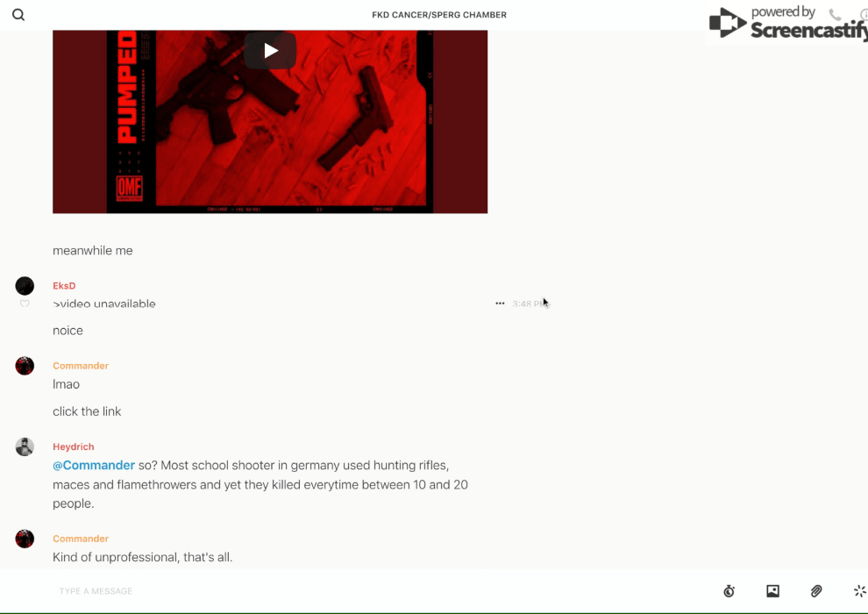Image resolution: width=868 pixels, height=614 pixels.
Task: Focus the 'Type a message' input field
Action: tap(351, 591)
